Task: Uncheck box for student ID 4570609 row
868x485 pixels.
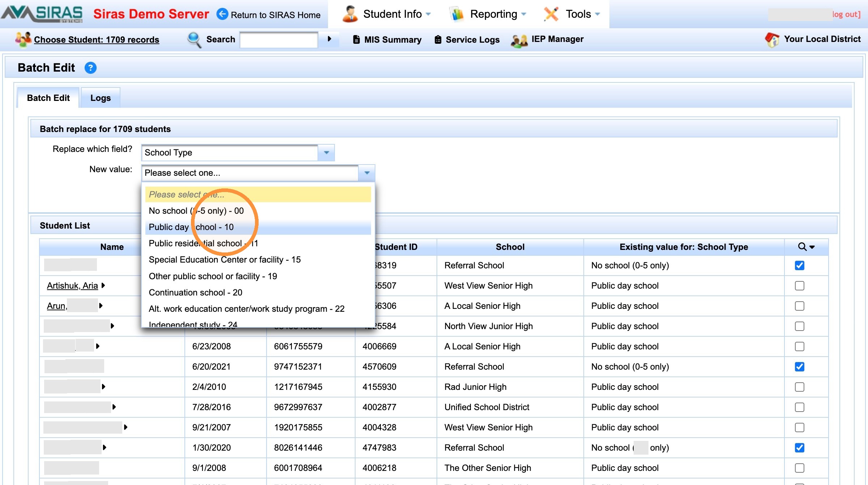Action: (x=799, y=367)
